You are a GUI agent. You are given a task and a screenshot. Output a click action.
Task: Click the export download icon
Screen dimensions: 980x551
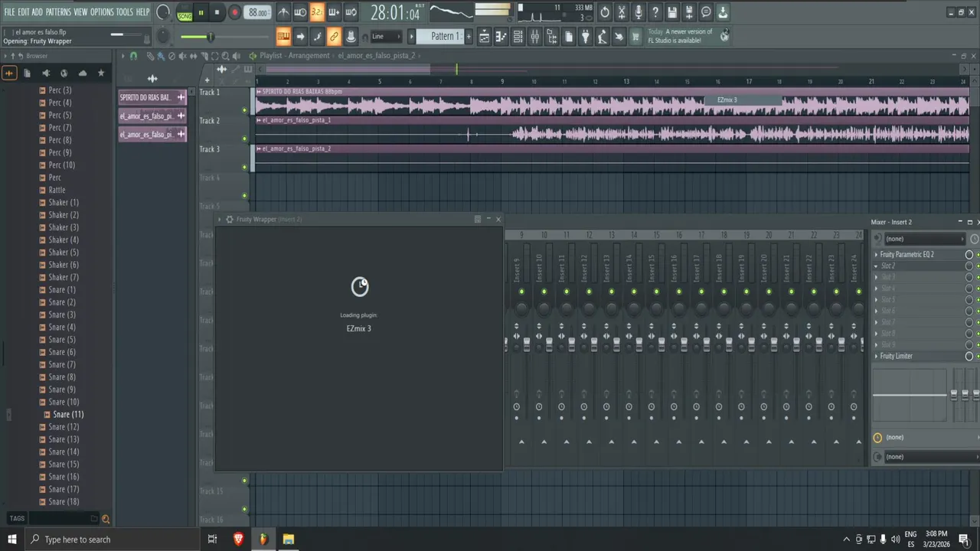[723, 12]
